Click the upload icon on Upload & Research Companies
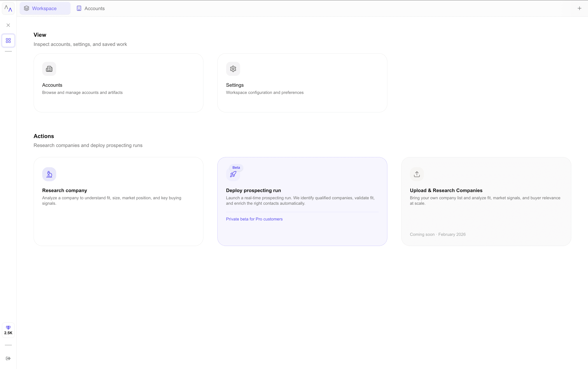 (x=416, y=174)
